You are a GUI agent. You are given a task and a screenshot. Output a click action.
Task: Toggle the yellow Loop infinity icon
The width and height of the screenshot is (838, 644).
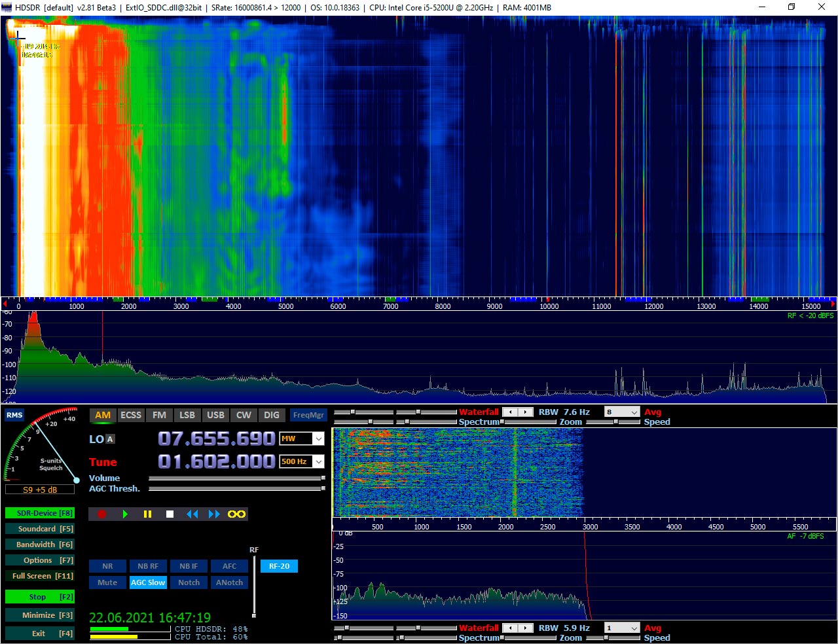coord(236,514)
